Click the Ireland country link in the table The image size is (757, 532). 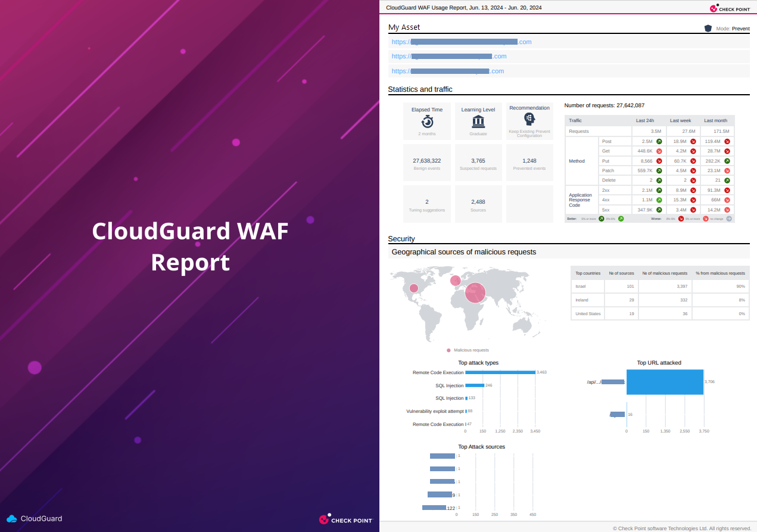point(582,300)
